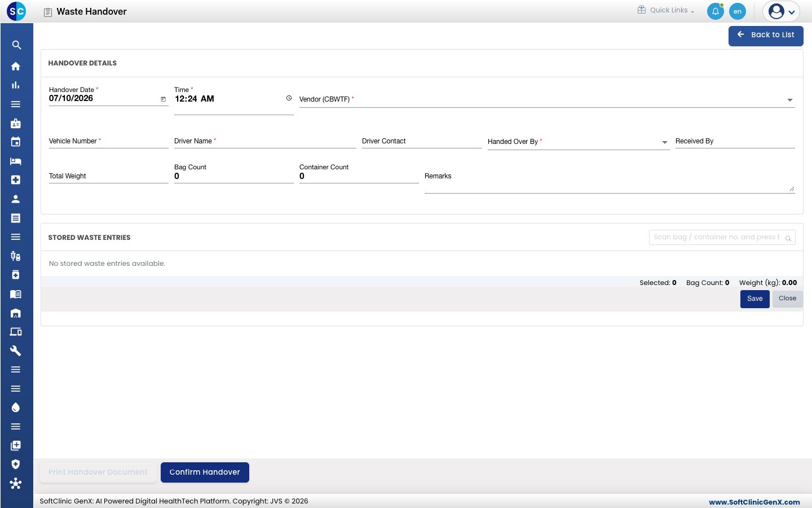Open the clock time picker icon
Screen dimensions: 812x508
289,98
